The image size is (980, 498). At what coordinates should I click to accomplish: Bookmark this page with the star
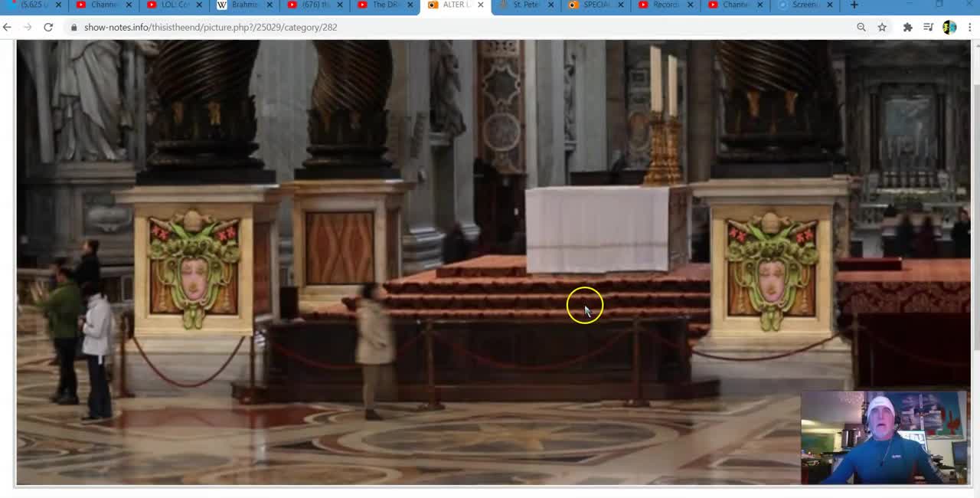pos(882,27)
